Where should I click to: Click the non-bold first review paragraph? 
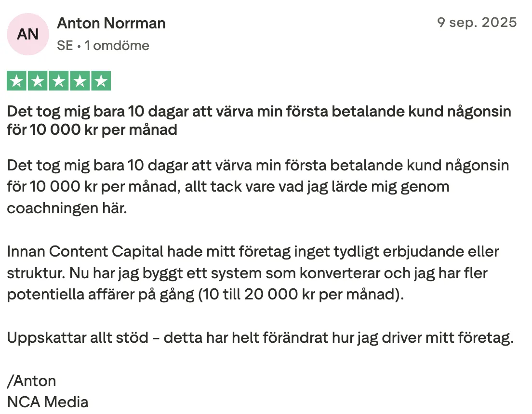click(x=258, y=186)
